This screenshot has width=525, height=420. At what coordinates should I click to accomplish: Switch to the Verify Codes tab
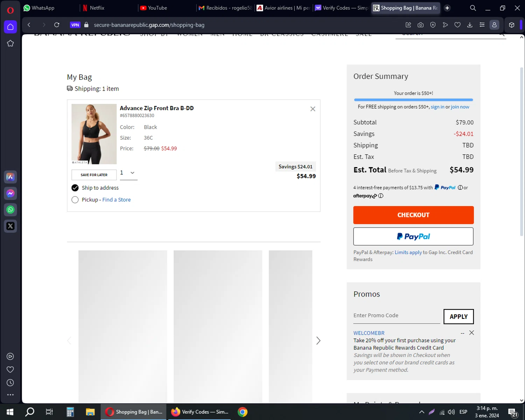341,8
